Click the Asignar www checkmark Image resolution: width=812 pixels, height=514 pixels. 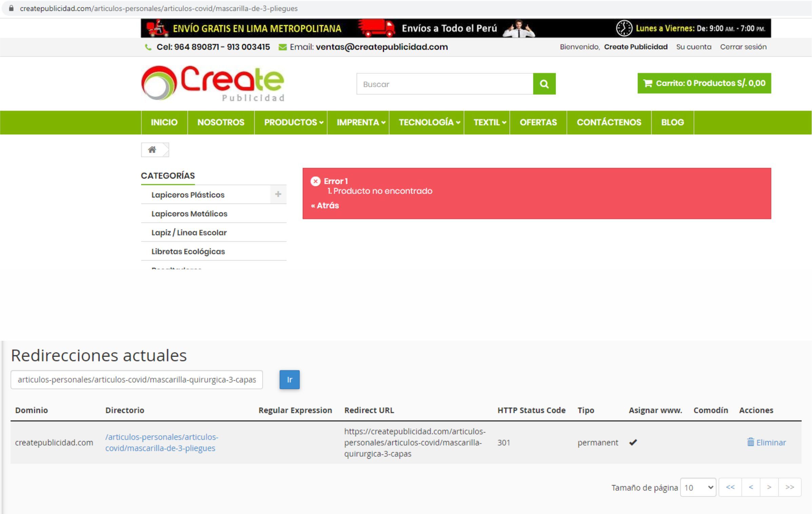(x=633, y=442)
